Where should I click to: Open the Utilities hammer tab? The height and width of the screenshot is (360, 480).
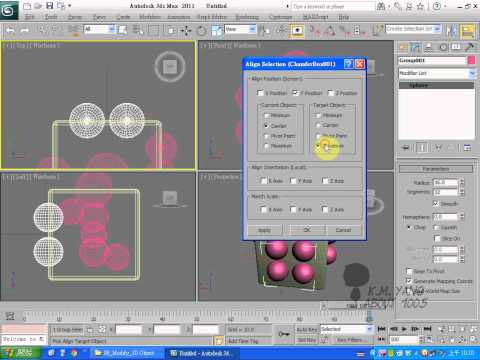coord(469,47)
